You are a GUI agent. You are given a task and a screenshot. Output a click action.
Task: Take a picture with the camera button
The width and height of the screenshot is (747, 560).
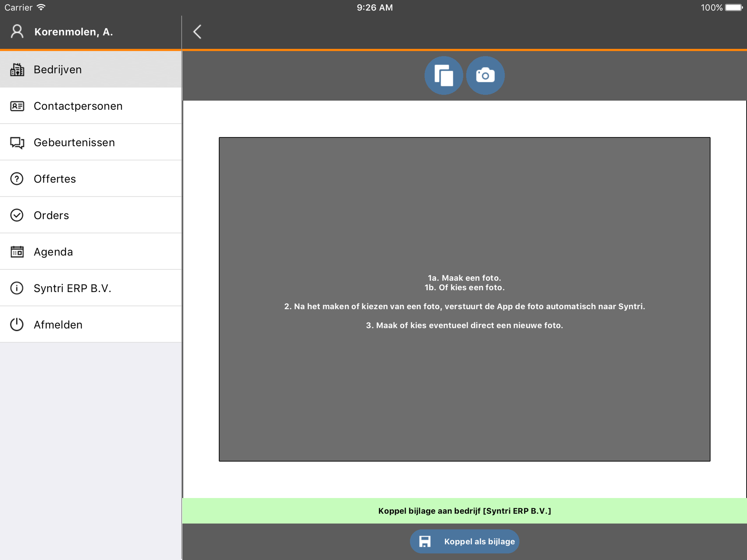tap(485, 75)
